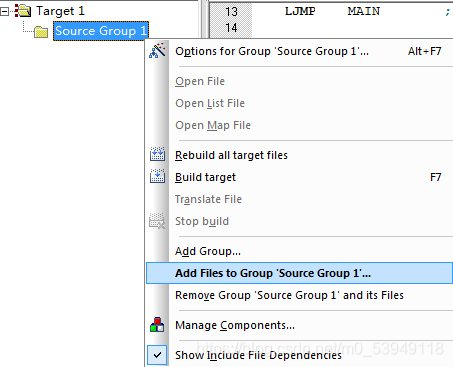The height and width of the screenshot is (367, 453).
Task: Select Remove Group 'Source Group 1' and its Files
Action: 289,295
